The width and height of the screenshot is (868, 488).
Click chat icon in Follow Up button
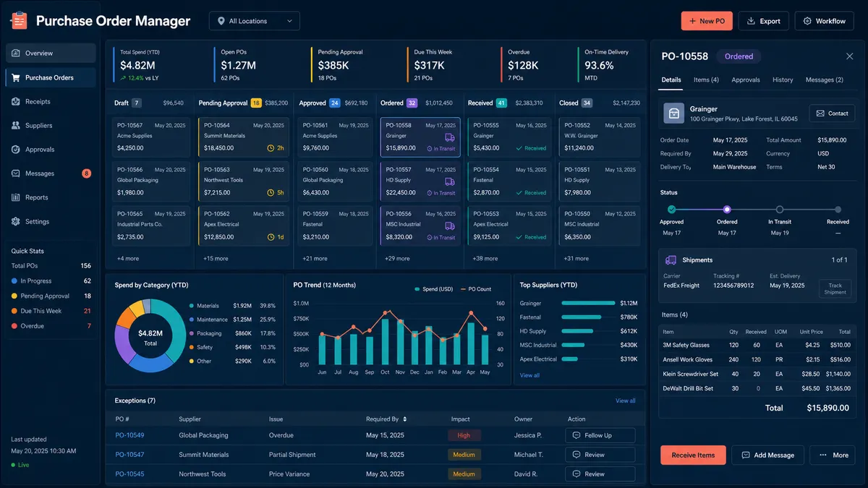pyautogui.click(x=576, y=435)
